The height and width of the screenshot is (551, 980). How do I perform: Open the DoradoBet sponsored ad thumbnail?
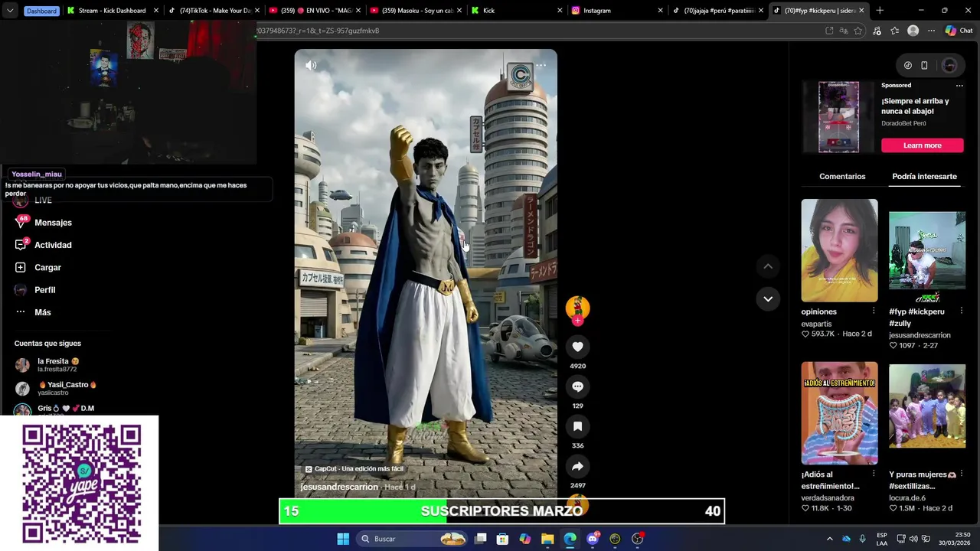coord(838,117)
